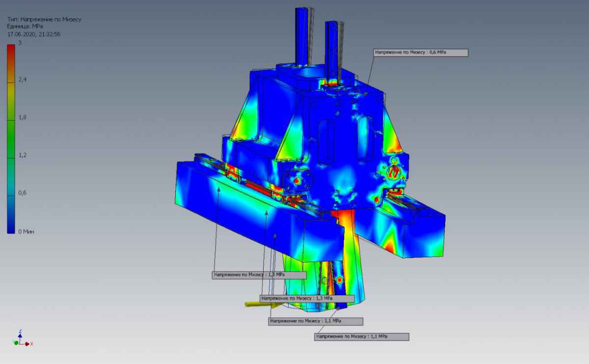This screenshot has width=589, height=364.
Task: Click the date stamp 17.06.2020, 21:32:56
Action: pyautogui.click(x=34, y=34)
